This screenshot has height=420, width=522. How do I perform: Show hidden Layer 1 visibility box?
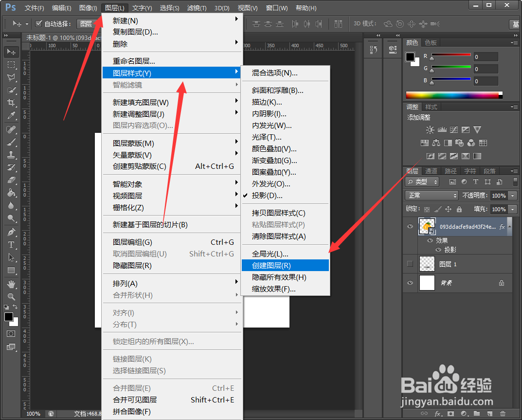tap(410, 264)
